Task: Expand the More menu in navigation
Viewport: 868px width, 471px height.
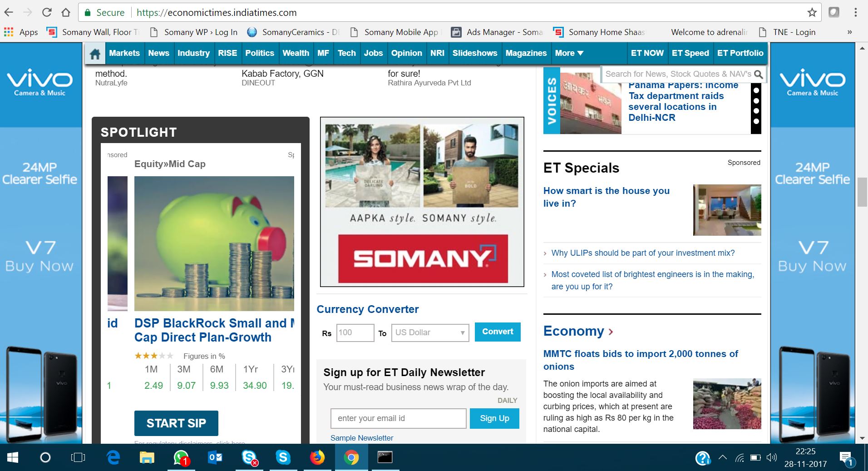Action: tap(569, 53)
